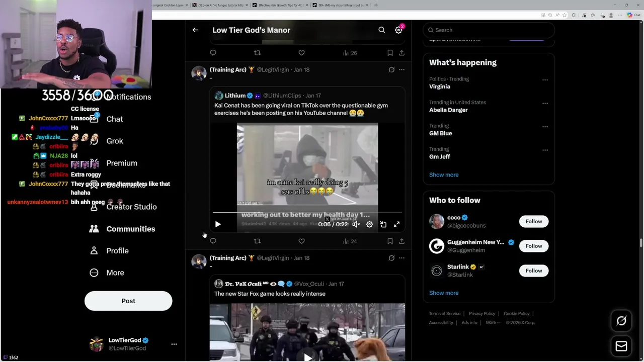Open options for GM Blue trend
The height and width of the screenshot is (362, 644).
[x=545, y=127]
